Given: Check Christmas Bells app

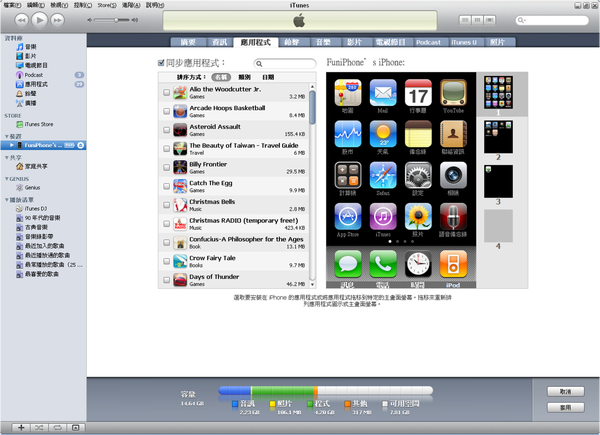Looking at the screenshot, I should coord(166,205).
